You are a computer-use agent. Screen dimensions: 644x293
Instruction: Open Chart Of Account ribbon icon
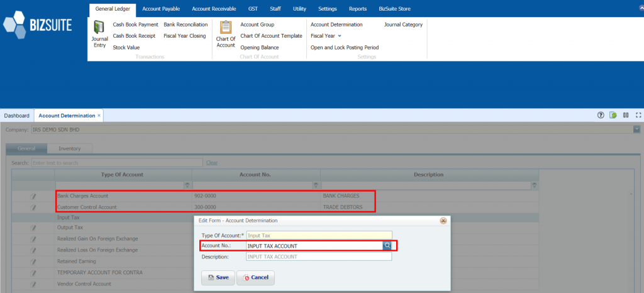click(226, 35)
